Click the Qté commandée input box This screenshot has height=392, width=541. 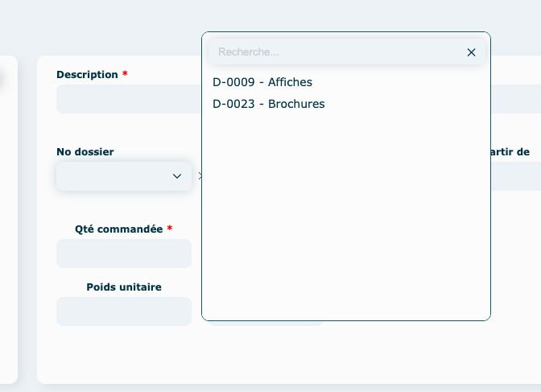point(124,254)
